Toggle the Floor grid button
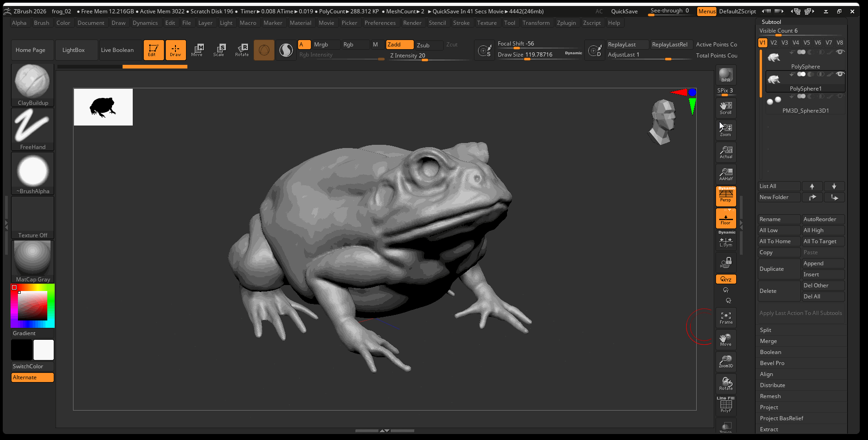This screenshot has width=868, height=440. tap(726, 218)
